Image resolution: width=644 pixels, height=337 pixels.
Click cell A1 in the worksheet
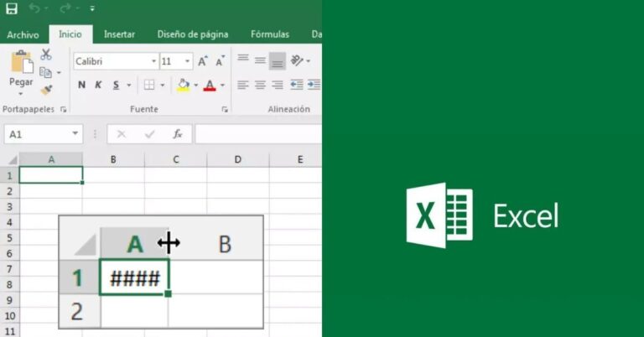(x=51, y=175)
